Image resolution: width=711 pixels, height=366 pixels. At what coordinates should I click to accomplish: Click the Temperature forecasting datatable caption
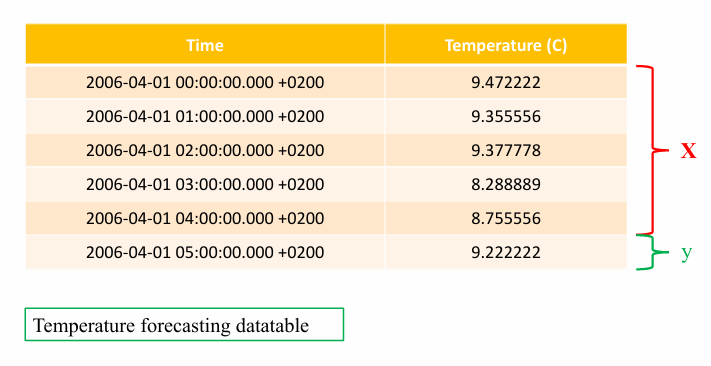tap(171, 325)
